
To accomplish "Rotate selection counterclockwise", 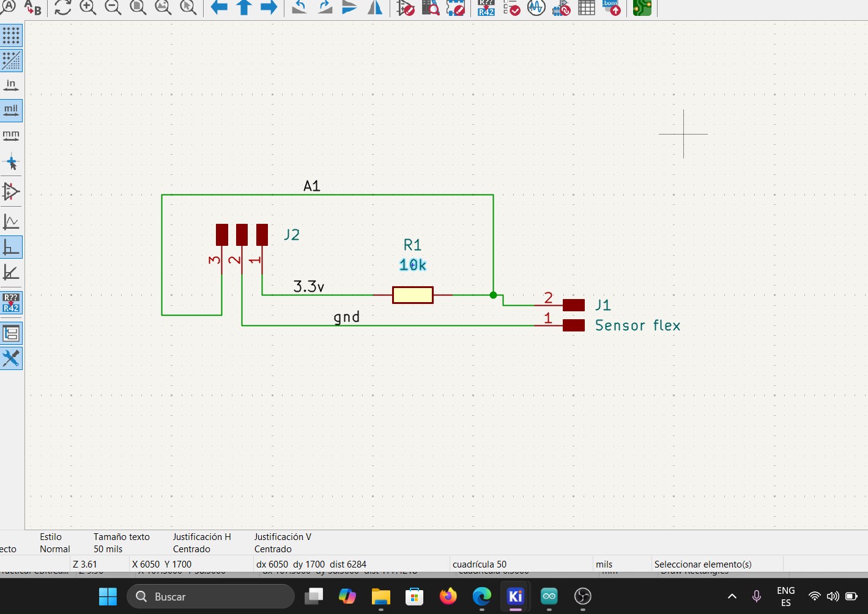I will point(299,7).
